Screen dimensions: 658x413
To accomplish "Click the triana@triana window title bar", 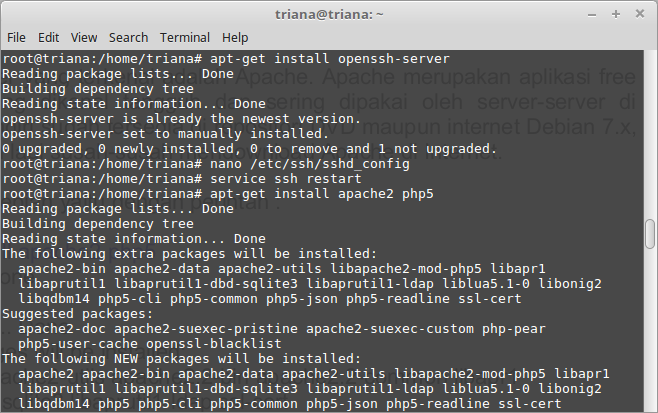I will [x=329, y=14].
